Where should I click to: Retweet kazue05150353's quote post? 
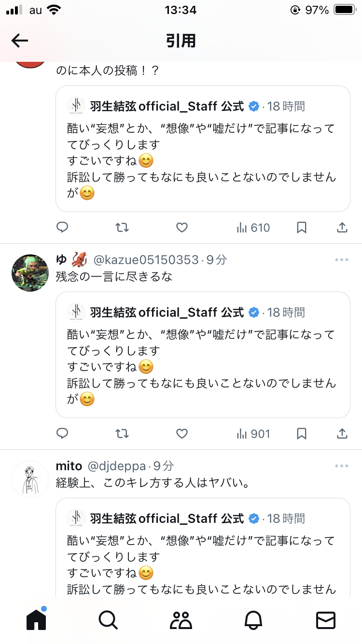[122, 434]
